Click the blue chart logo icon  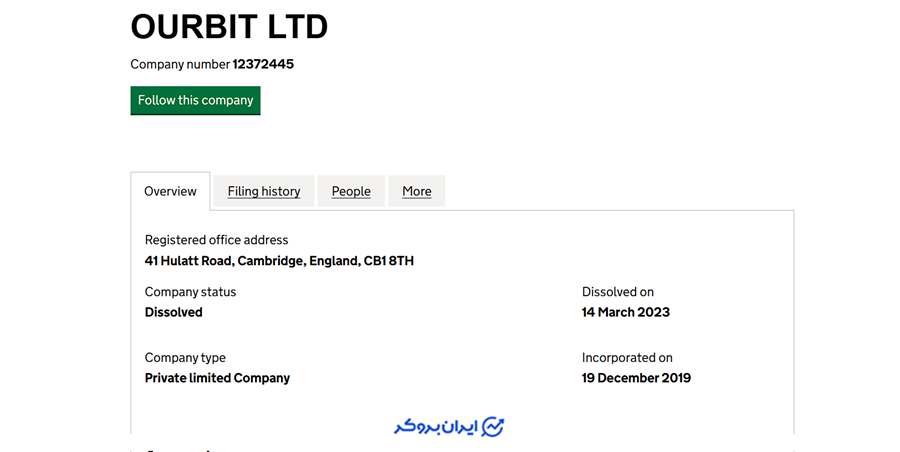coord(493,427)
